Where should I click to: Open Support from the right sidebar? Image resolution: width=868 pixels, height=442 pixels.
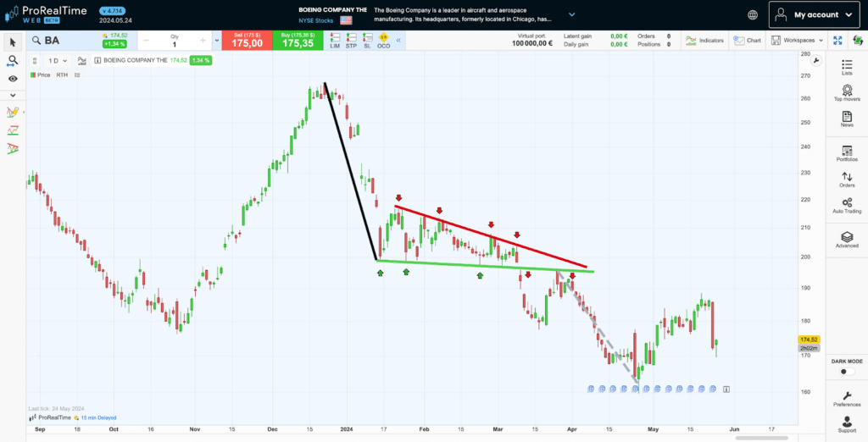pos(847,425)
